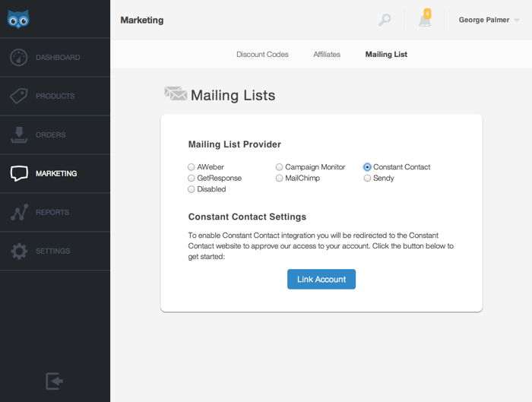Select Campaign Monitor radio button

[x=279, y=167]
